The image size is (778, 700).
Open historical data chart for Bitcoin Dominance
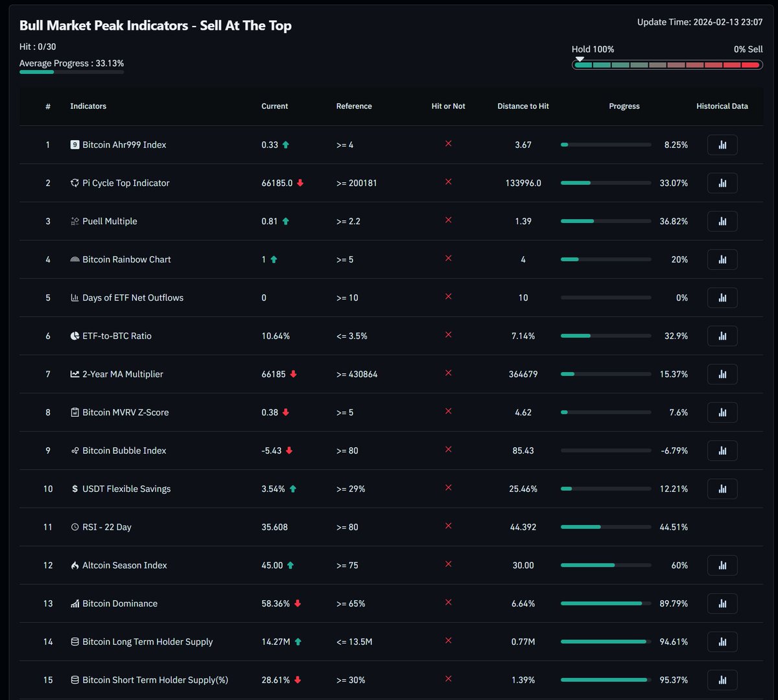pos(722,603)
